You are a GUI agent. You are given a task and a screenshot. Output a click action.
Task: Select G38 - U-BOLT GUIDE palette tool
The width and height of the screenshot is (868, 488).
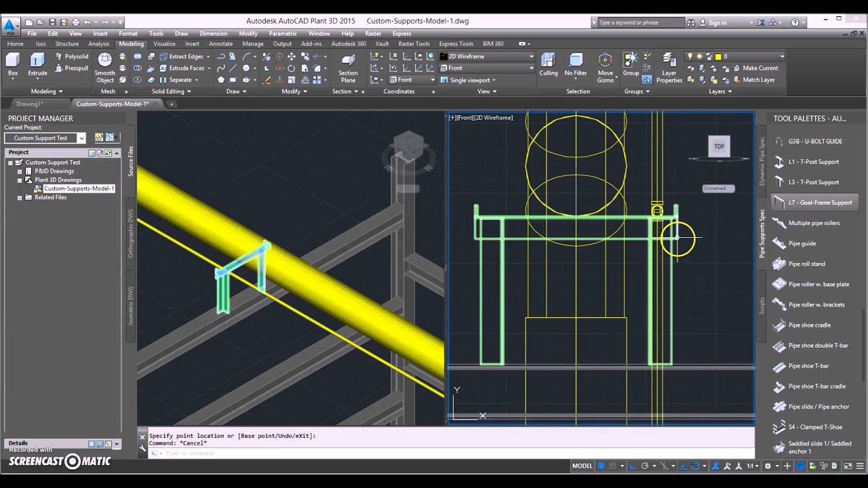[x=814, y=141]
